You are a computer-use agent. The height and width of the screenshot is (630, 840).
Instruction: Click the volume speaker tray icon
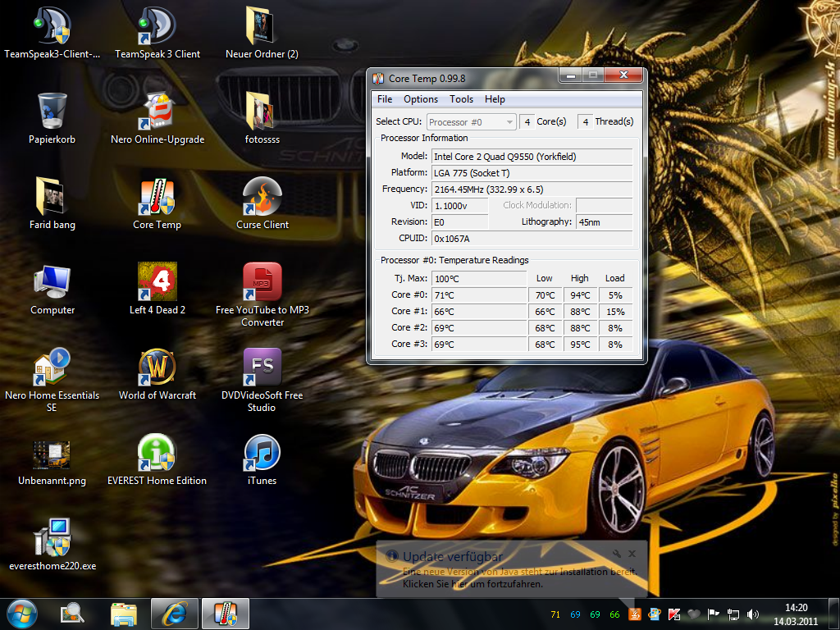click(753, 614)
